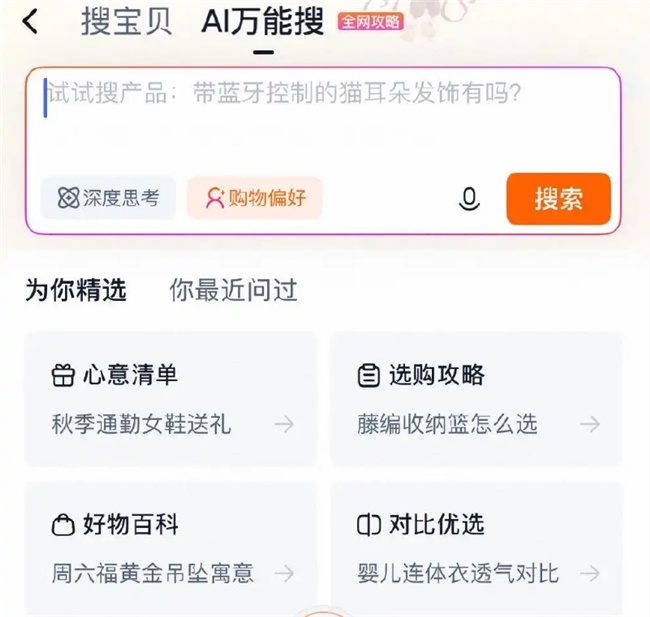
Task: Tap the list icon beside 选购攻略
Action: click(368, 376)
